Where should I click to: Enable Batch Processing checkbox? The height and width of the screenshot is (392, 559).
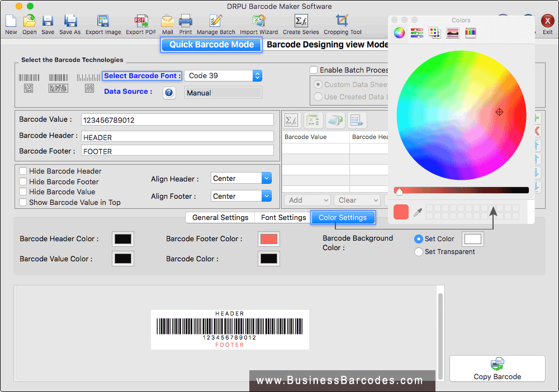[314, 70]
